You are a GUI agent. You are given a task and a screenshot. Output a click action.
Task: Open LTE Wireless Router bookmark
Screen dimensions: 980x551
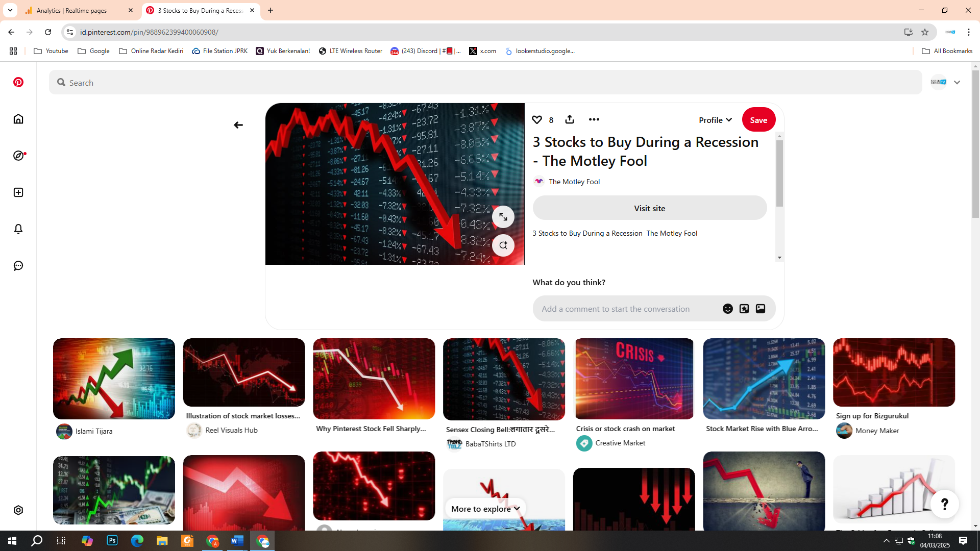coord(351,51)
